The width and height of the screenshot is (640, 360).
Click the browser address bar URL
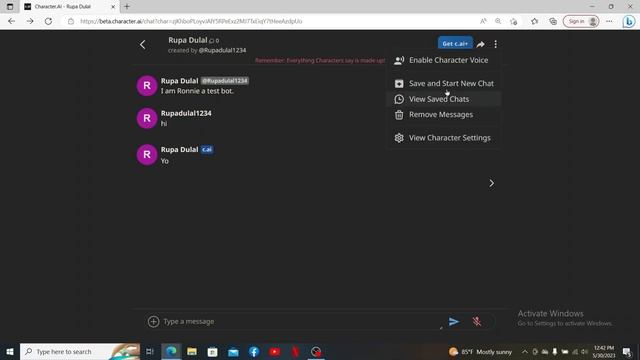pyautogui.click(x=191, y=21)
